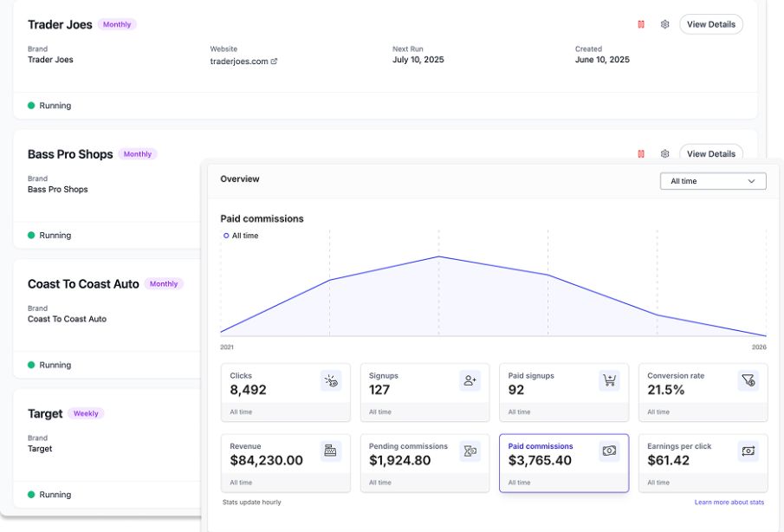The image size is (784, 532).
Task: Click the Conversion rate funnel icon
Action: pos(748,380)
